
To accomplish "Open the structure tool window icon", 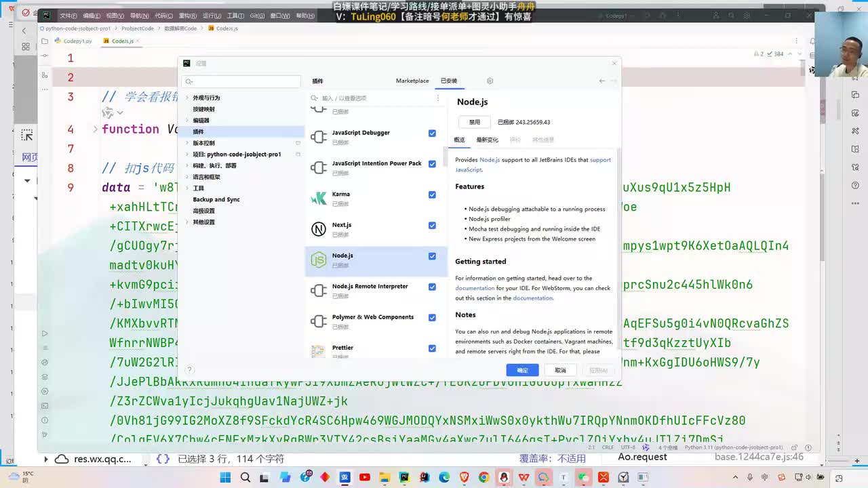I will coord(45,75).
